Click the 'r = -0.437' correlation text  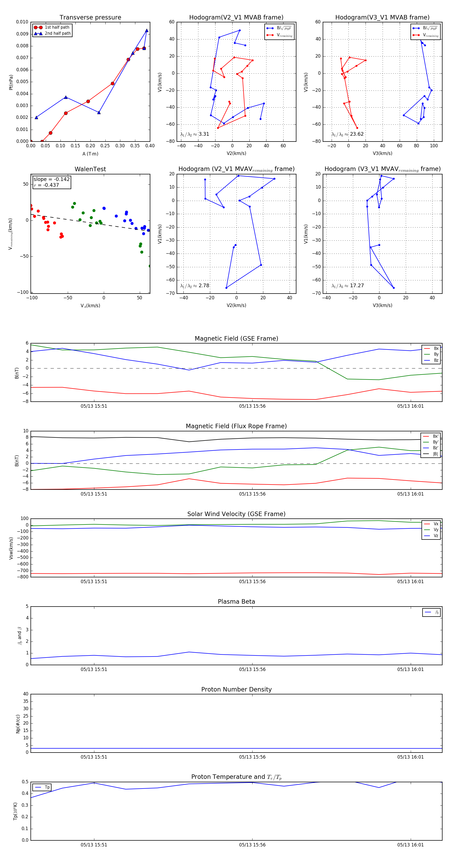tap(47, 185)
